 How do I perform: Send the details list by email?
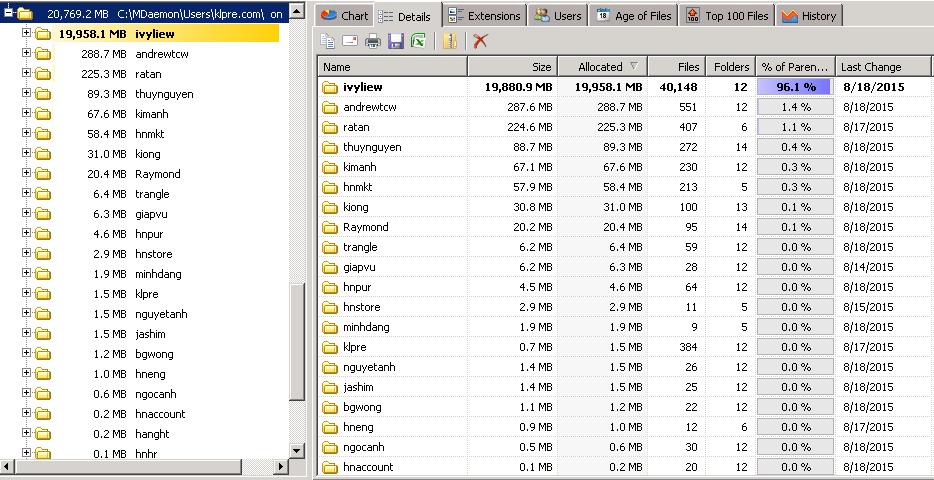click(350, 40)
